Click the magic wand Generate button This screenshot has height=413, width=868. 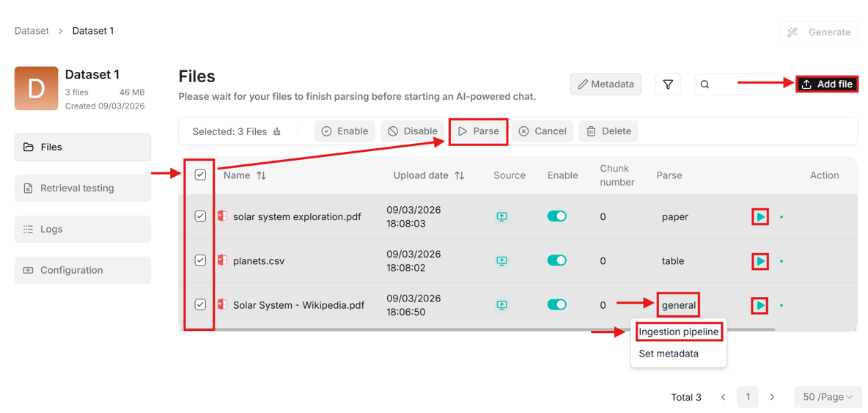click(819, 32)
